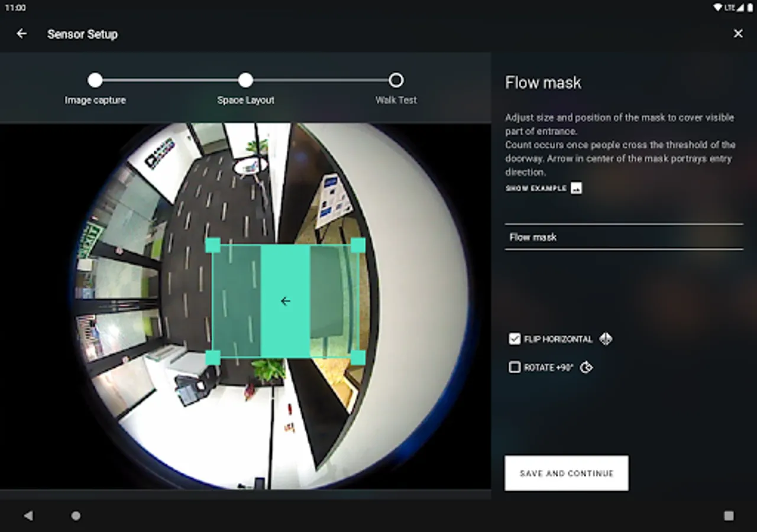Screen dimensions: 757x532
Task: Open the example image icon
Action: (x=576, y=189)
